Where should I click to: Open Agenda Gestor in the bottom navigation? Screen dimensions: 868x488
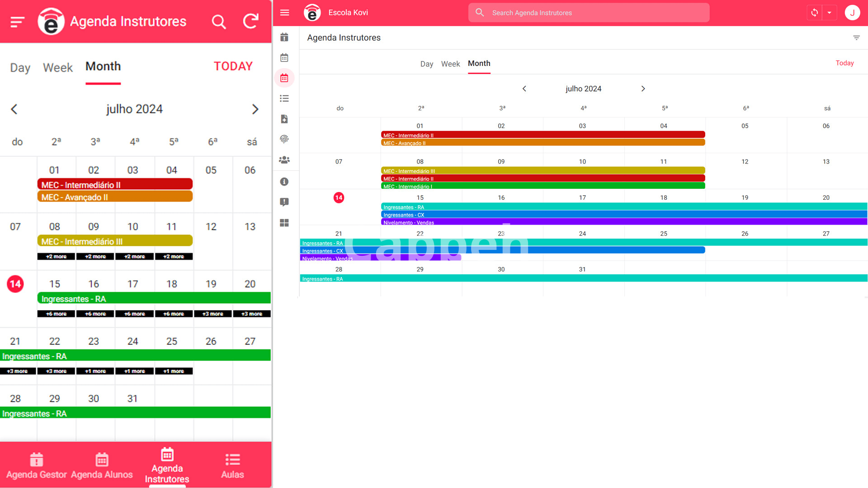tap(36, 465)
